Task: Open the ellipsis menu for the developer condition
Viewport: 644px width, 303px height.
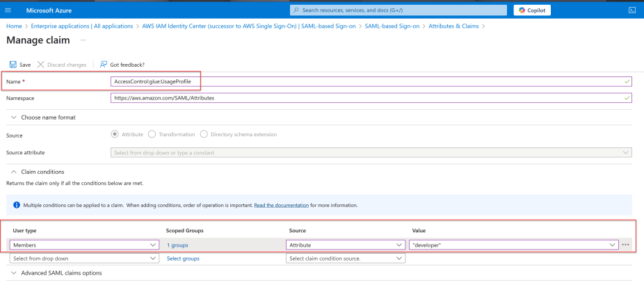Action: 625,245
